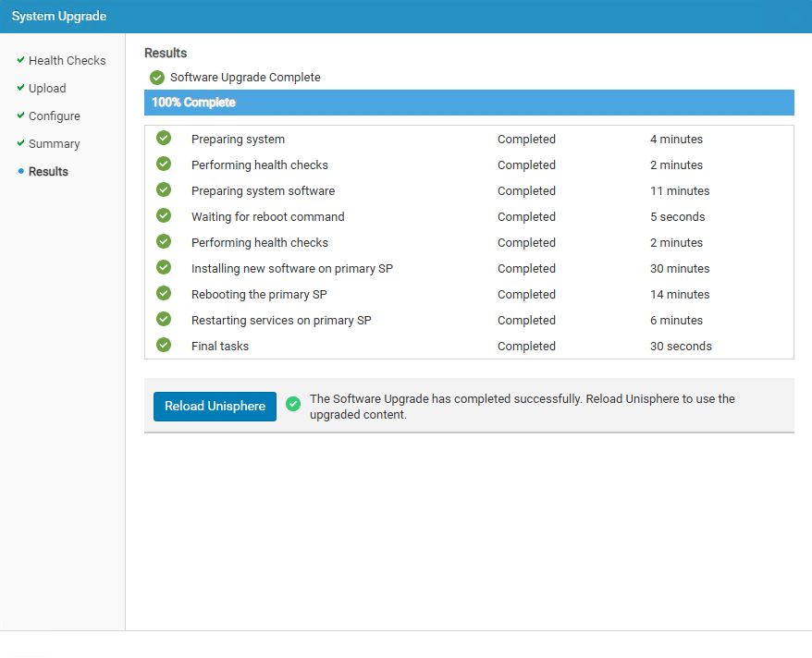Click the 14 minutes duration value
This screenshot has width=812, height=658.
[680, 294]
